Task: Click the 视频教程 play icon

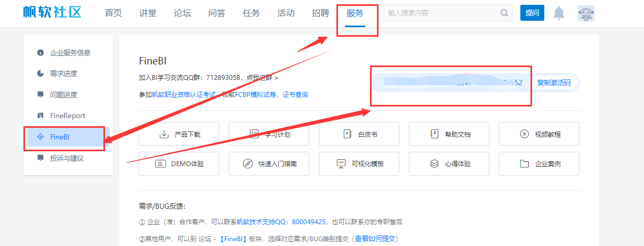Action: click(x=524, y=134)
